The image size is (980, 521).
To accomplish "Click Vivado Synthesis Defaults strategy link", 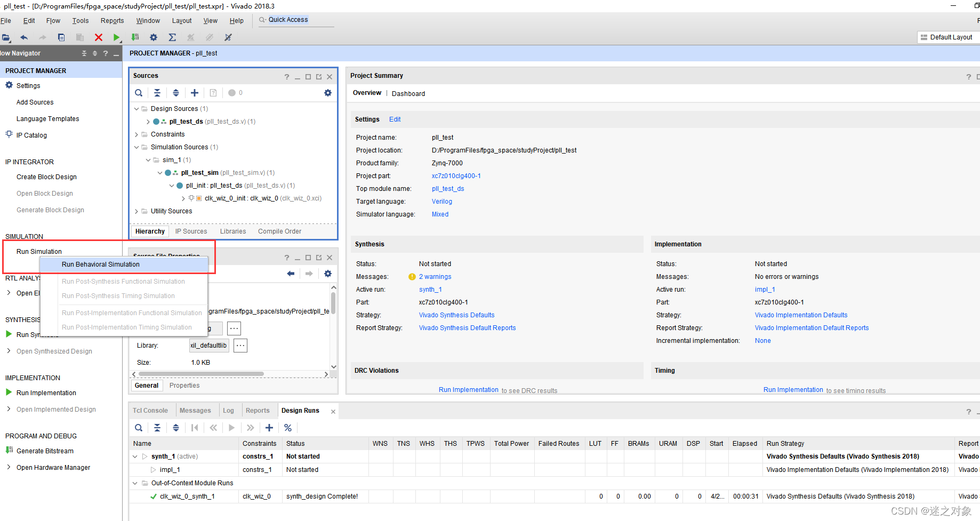I will point(456,315).
